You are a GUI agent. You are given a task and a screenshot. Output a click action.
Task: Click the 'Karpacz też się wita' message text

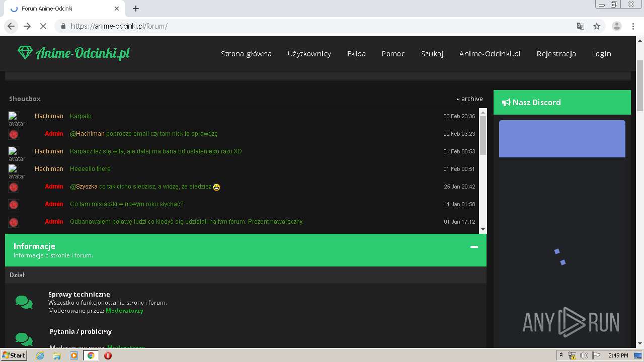155,151
